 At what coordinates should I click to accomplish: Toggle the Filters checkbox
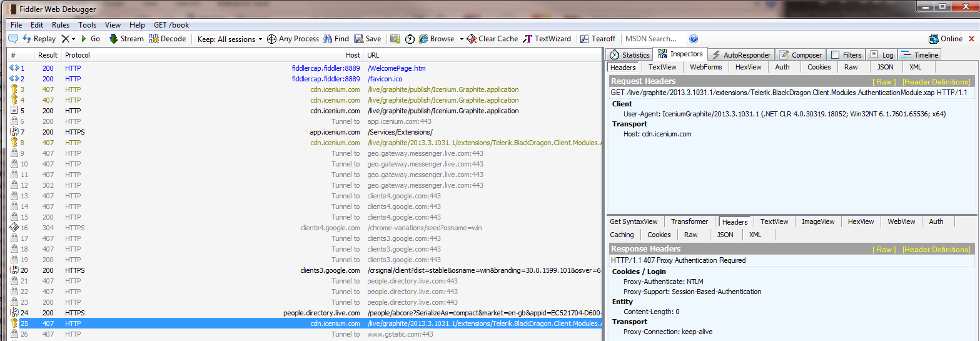[835, 55]
